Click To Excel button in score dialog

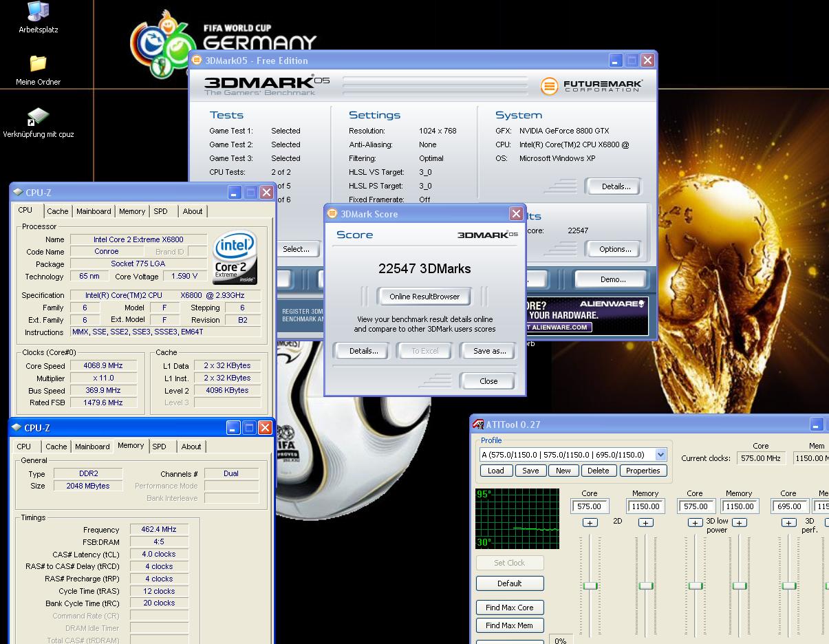[425, 351]
